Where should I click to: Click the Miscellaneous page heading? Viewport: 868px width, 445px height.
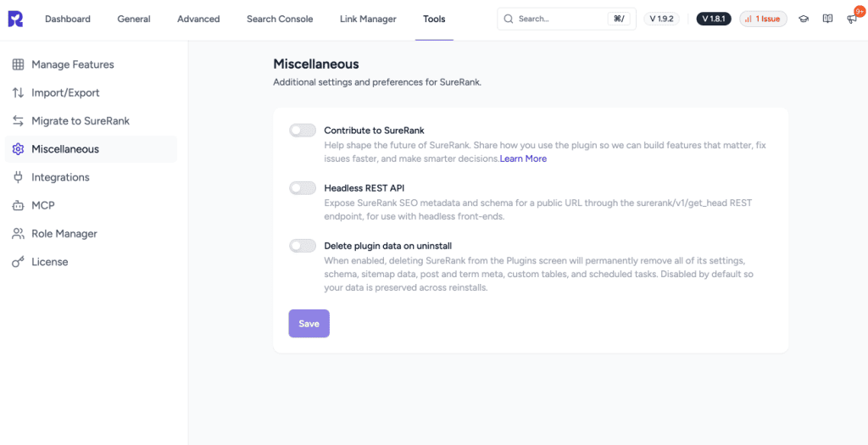[x=316, y=64]
